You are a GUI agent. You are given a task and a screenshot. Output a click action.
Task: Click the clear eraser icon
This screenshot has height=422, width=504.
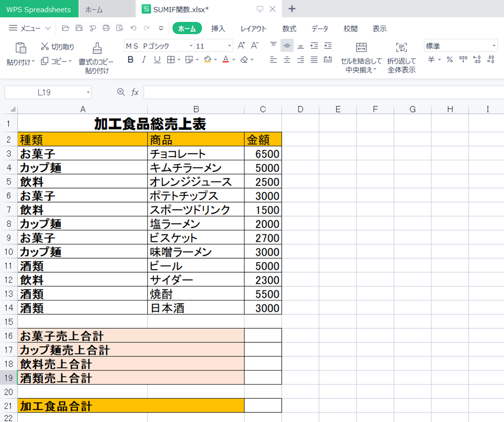pyautogui.click(x=244, y=59)
